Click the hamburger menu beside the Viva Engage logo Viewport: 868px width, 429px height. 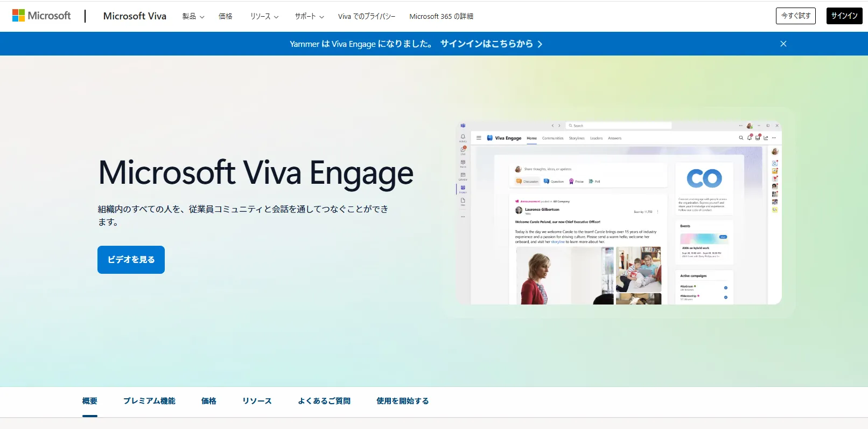tap(479, 138)
